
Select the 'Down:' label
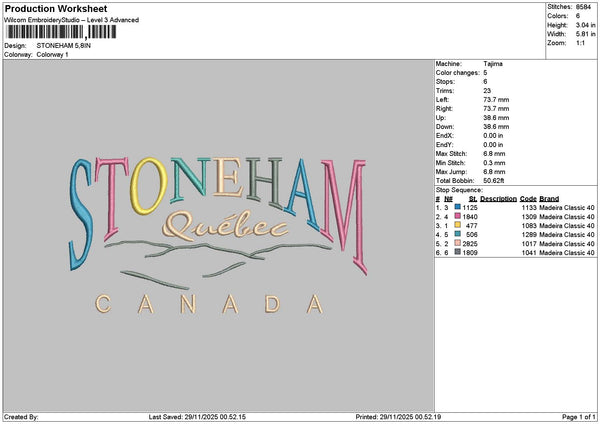pyautogui.click(x=445, y=127)
